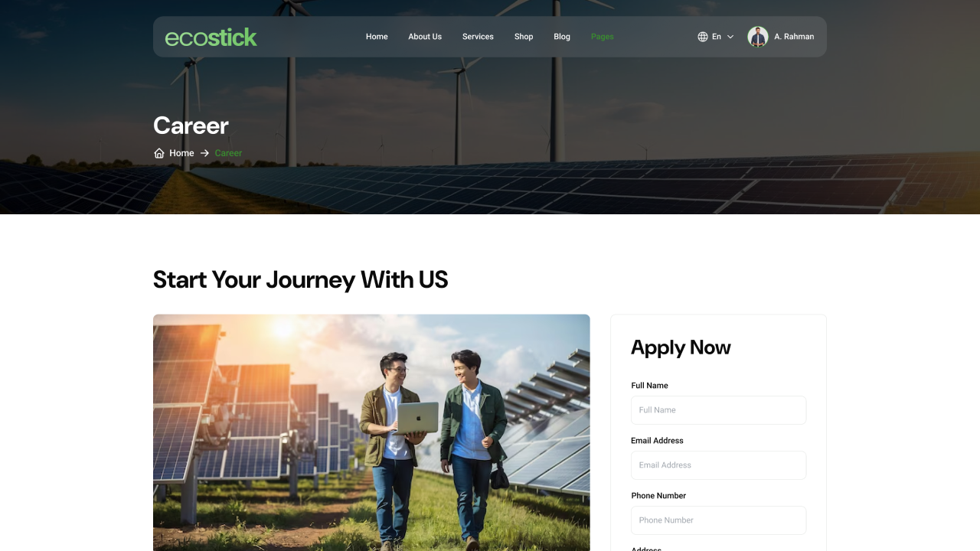Viewport: 980px width, 551px height.
Task: Click the globe language icon
Action: point(703,37)
